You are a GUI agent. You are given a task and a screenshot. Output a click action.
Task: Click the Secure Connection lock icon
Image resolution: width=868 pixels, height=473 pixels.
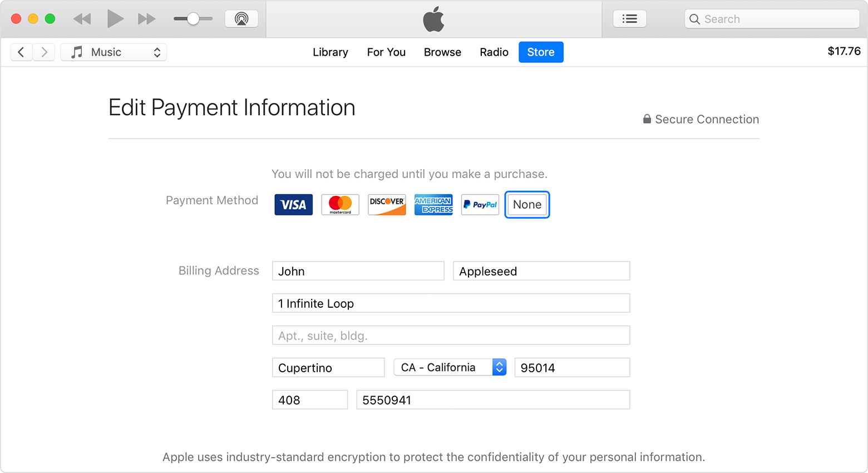(x=647, y=119)
